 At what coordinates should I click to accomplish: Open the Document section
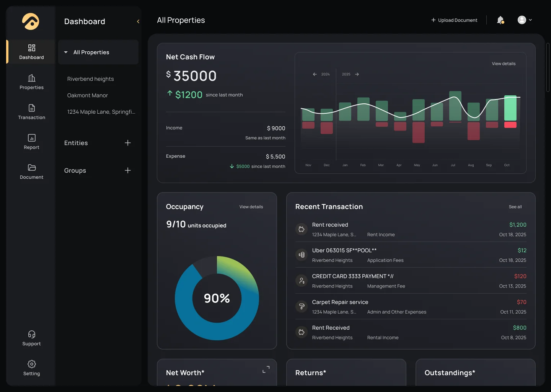tap(31, 171)
